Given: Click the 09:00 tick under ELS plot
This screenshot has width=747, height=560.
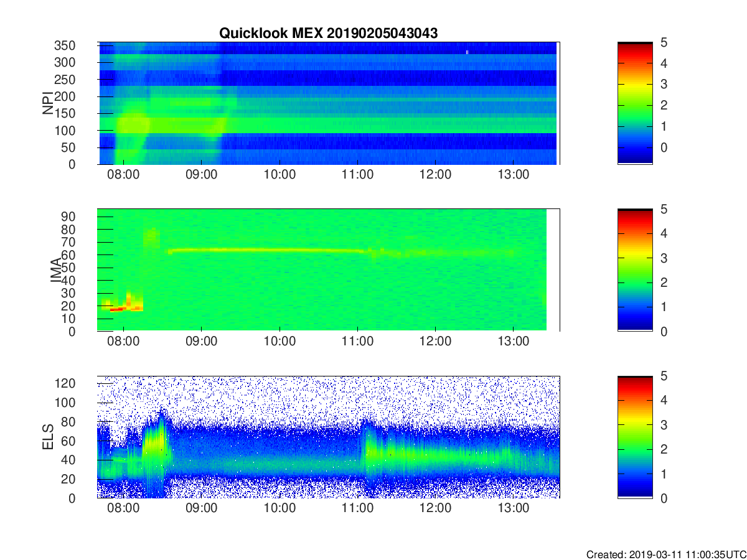Looking at the screenshot, I should pyautogui.click(x=202, y=508).
